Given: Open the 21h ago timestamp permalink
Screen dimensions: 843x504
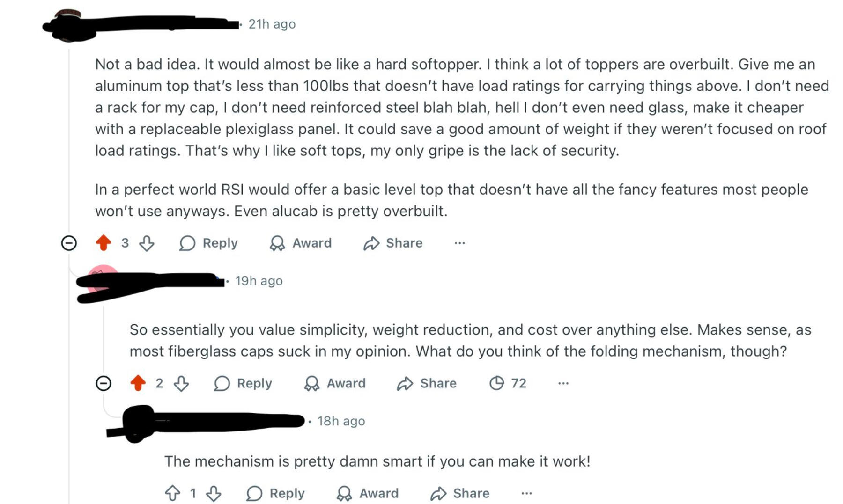Looking at the screenshot, I should (272, 24).
